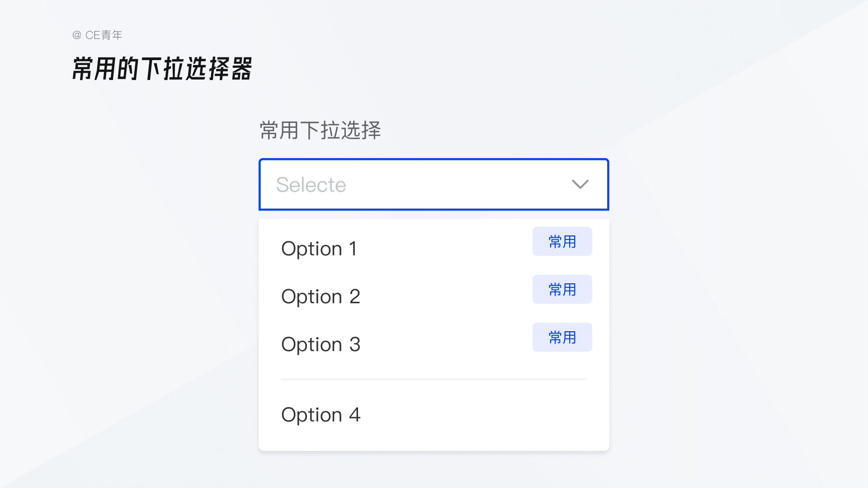Pick Option 3 from the dropdown
868x488 pixels.
click(321, 344)
